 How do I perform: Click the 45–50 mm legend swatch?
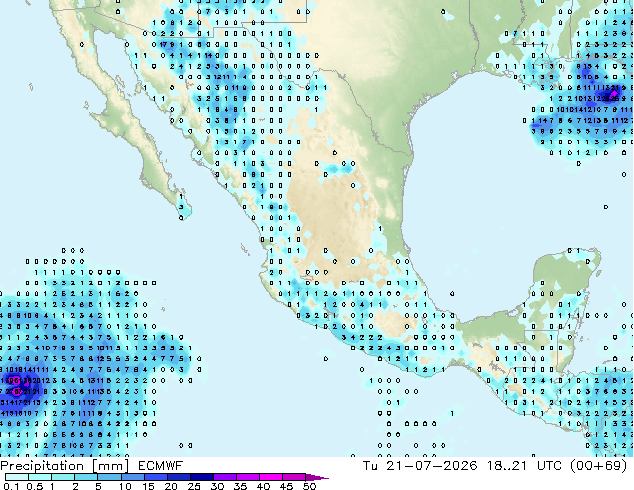click(294, 477)
